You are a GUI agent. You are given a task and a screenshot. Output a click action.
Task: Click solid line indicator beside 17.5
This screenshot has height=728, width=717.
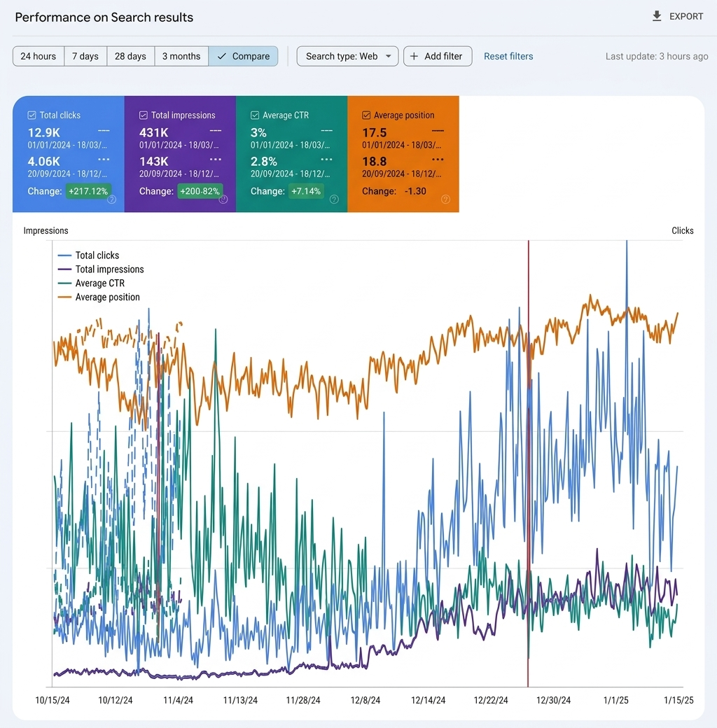(x=438, y=131)
